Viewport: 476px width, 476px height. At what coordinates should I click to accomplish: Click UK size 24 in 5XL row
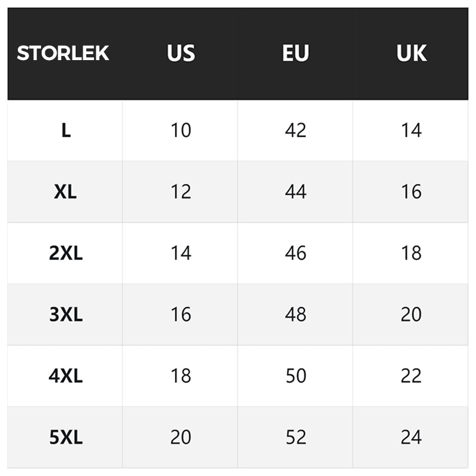(x=411, y=438)
